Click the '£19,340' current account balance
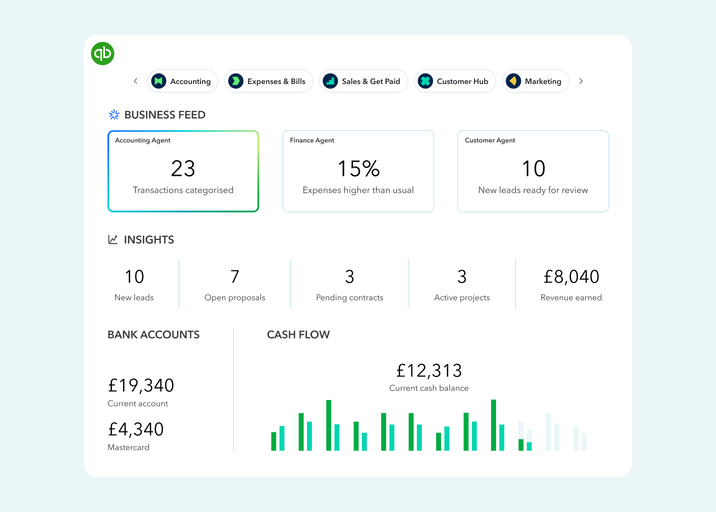This screenshot has height=512, width=716. pos(141,385)
